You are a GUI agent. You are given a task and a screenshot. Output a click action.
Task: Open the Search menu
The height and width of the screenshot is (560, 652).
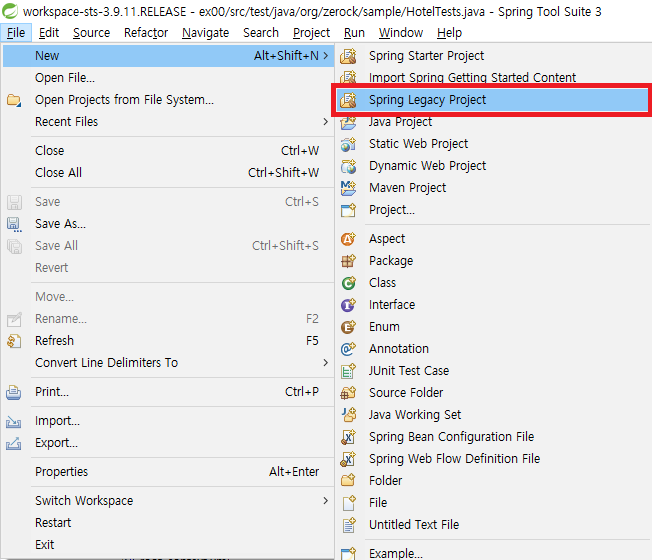tap(261, 32)
